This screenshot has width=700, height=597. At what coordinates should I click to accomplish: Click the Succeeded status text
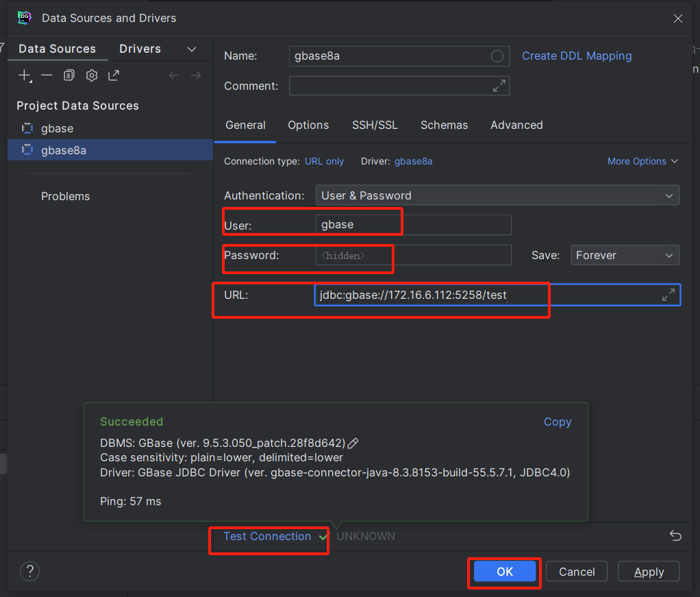[132, 422]
